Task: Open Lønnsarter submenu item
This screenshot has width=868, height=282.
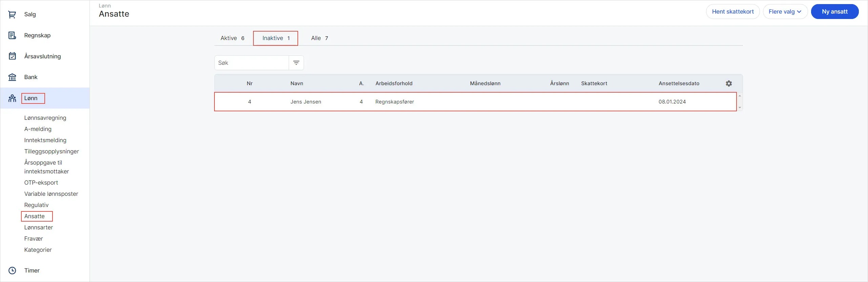Action: point(38,227)
